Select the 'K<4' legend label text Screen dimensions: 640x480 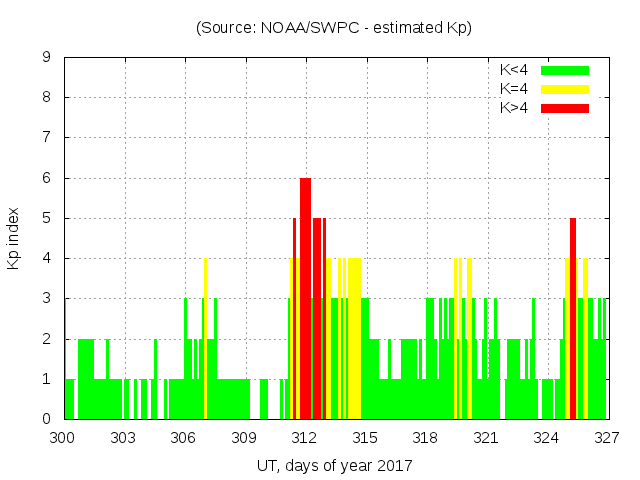(514, 70)
